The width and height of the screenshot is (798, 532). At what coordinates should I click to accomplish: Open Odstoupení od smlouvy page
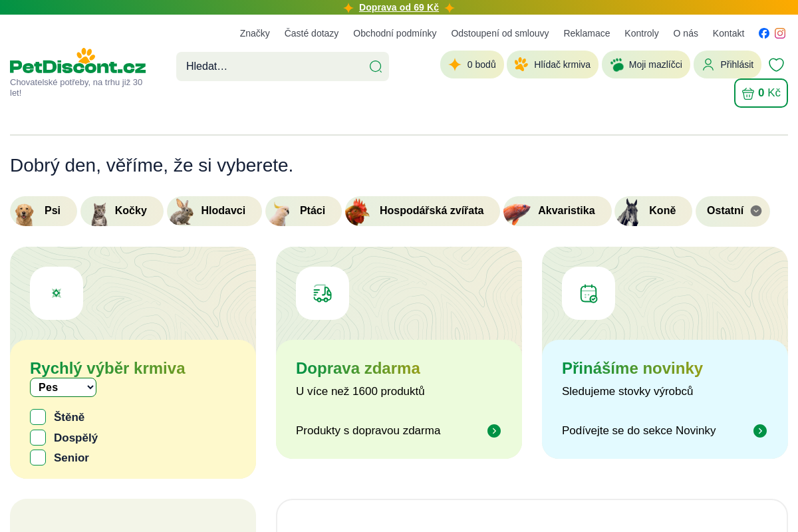[x=500, y=33]
